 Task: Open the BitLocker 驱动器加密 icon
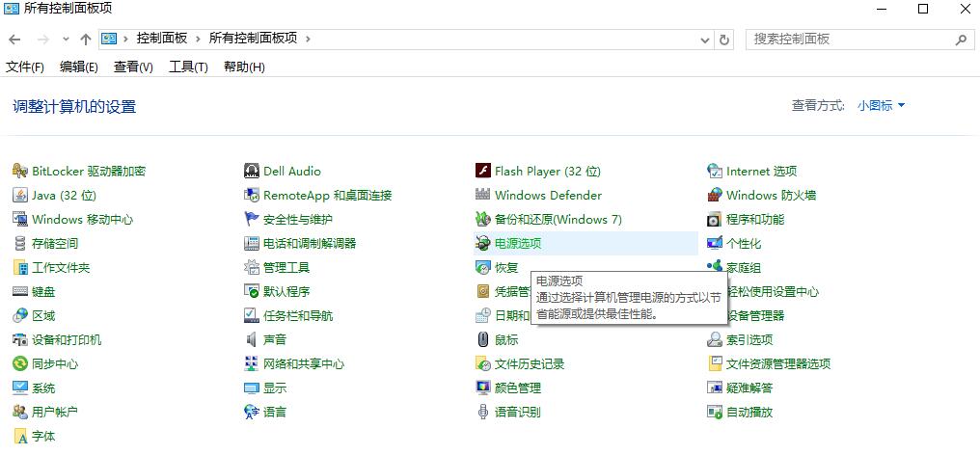tap(20, 171)
